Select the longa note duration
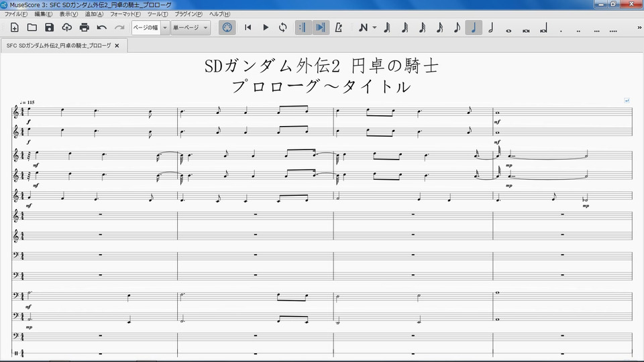The image size is (644, 362). [x=543, y=29]
